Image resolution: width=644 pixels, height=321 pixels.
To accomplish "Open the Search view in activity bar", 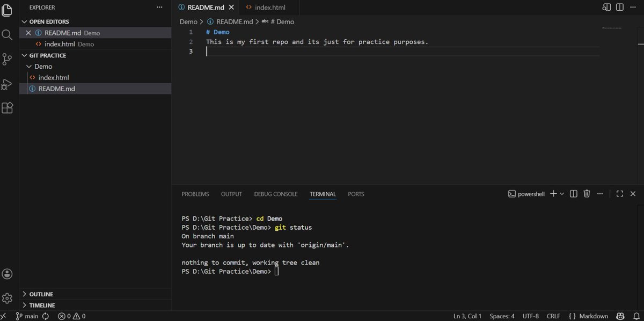I will [x=7, y=35].
